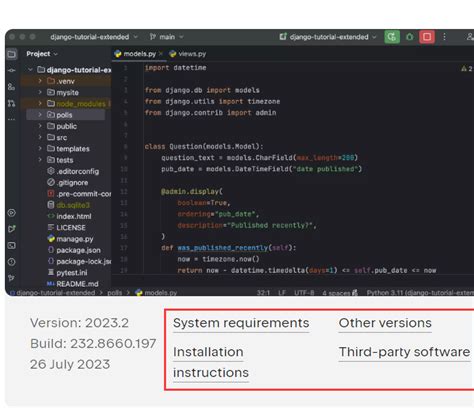Select the .pre-commit-config file
The image size is (474, 408).
tap(79, 194)
